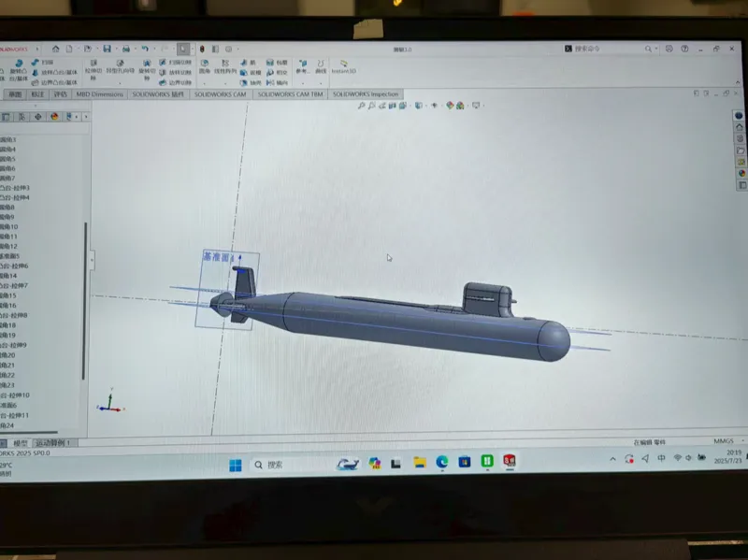Switch to the SOLIDWORKS CAM TBM tab

coord(290,94)
